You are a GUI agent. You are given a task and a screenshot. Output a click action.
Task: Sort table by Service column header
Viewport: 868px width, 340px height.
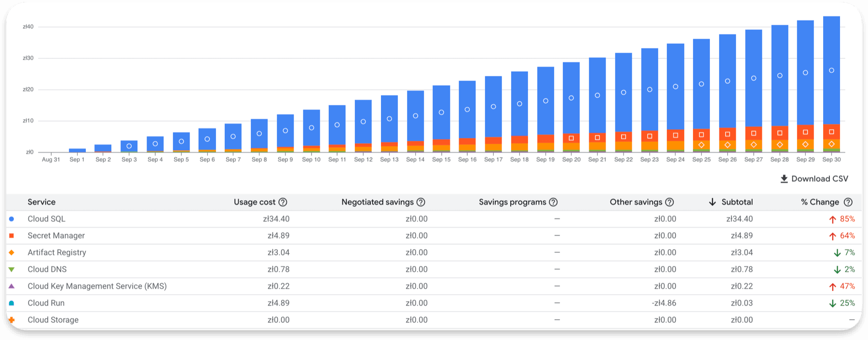(41, 202)
